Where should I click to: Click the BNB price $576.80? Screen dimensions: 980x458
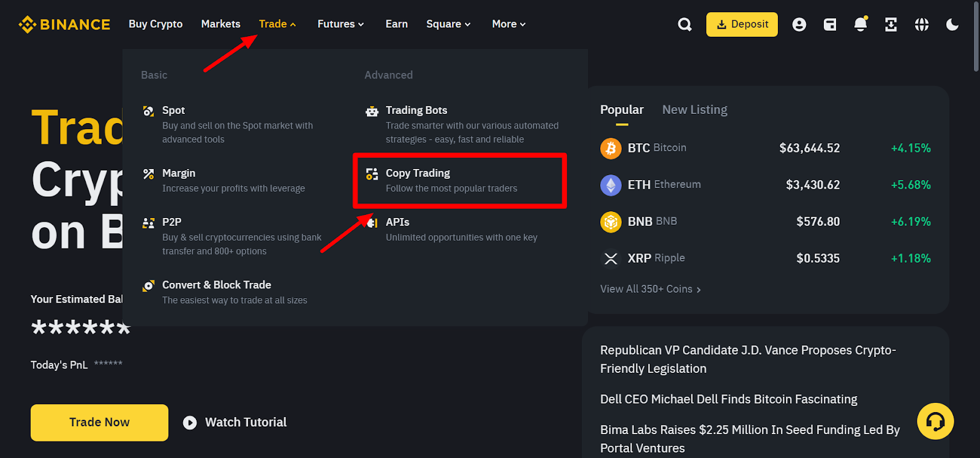pyautogui.click(x=818, y=222)
